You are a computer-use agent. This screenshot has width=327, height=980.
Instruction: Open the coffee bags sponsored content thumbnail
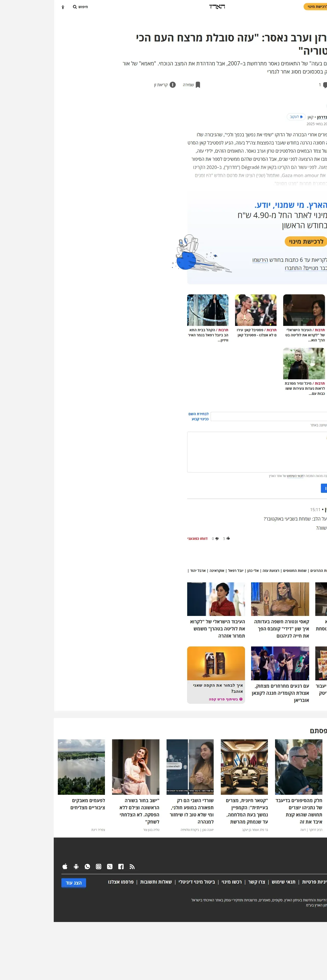click(216, 663)
